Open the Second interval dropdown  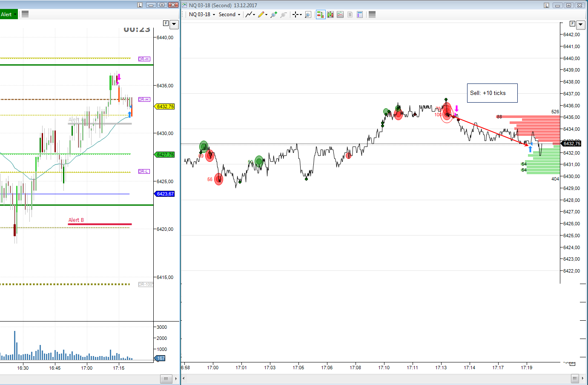coord(229,14)
